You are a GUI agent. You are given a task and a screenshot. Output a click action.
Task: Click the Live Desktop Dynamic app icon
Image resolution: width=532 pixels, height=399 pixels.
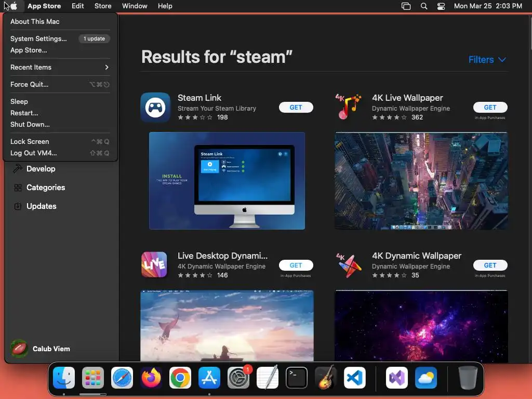[154, 264]
